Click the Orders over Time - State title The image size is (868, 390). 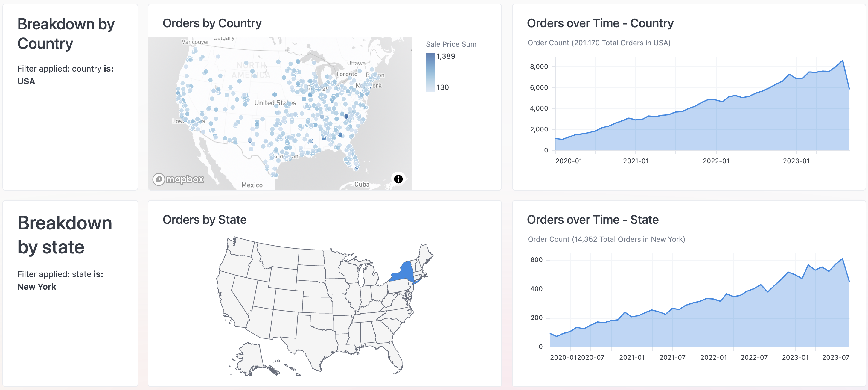592,220
